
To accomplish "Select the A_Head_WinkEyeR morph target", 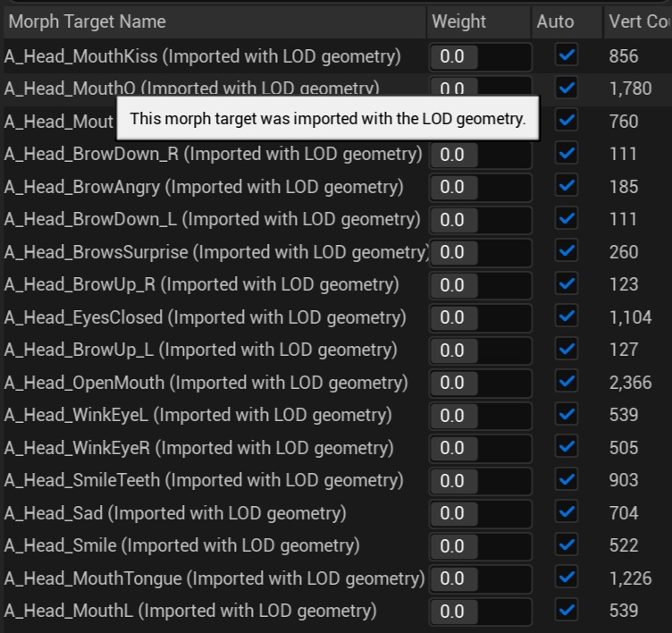I will (198, 448).
